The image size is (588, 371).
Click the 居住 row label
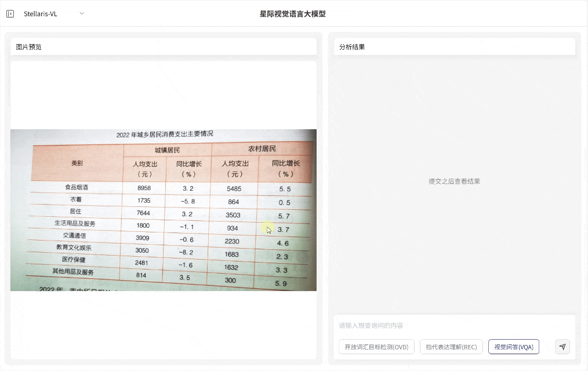point(75,211)
